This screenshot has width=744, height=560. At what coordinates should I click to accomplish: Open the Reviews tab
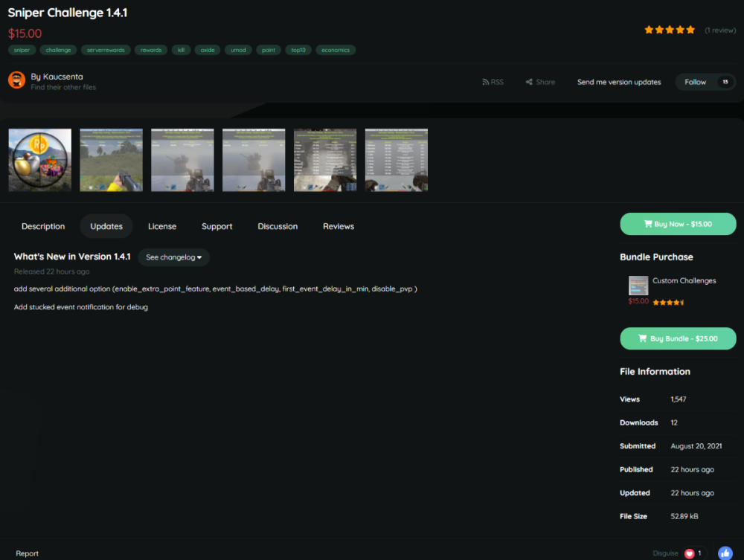(339, 226)
